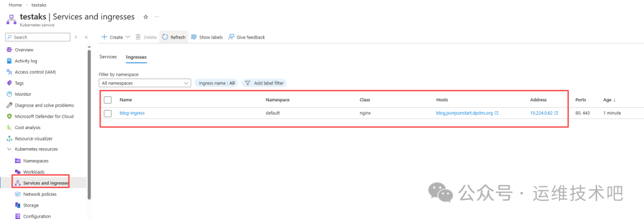
Task: Click the Storage icon in sidebar
Action: 18,205
